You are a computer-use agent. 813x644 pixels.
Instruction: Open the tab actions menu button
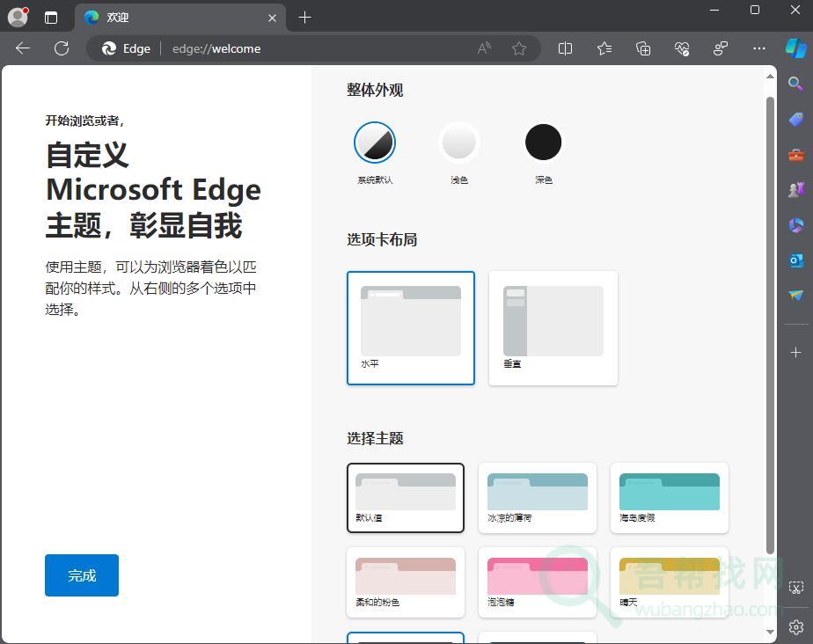(51, 18)
